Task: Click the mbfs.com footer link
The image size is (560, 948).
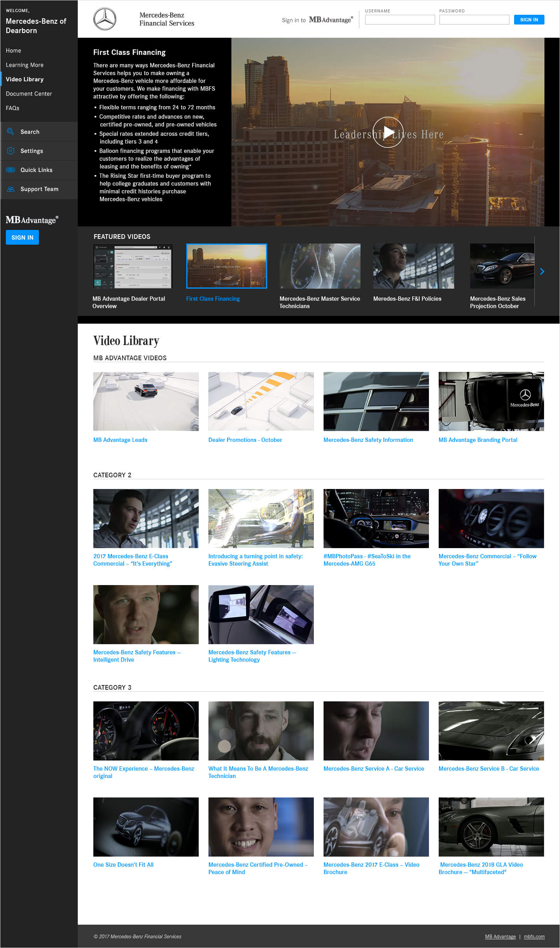Action: [x=534, y=937]
